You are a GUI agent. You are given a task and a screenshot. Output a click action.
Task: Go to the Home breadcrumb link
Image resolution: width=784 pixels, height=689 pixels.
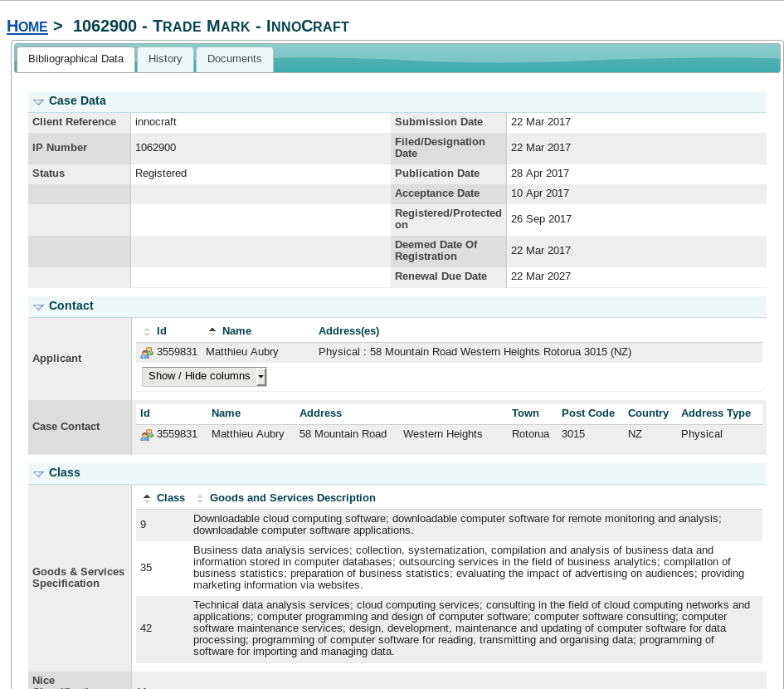[27, 26]
